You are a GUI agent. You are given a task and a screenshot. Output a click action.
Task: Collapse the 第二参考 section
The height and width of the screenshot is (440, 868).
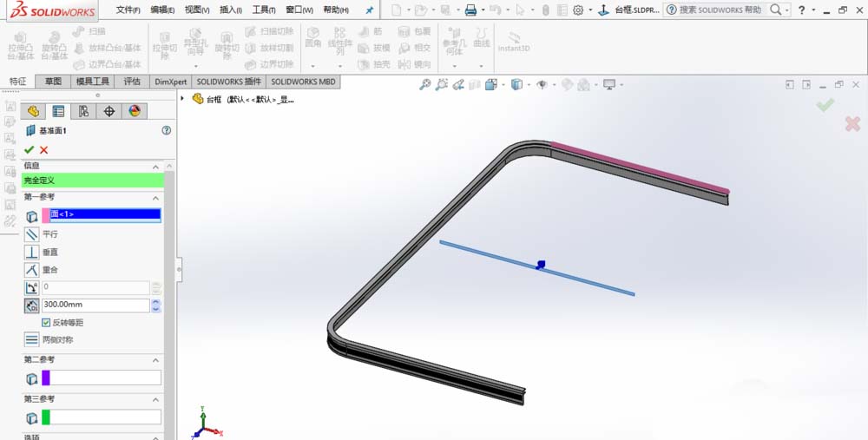click(156, 360)
